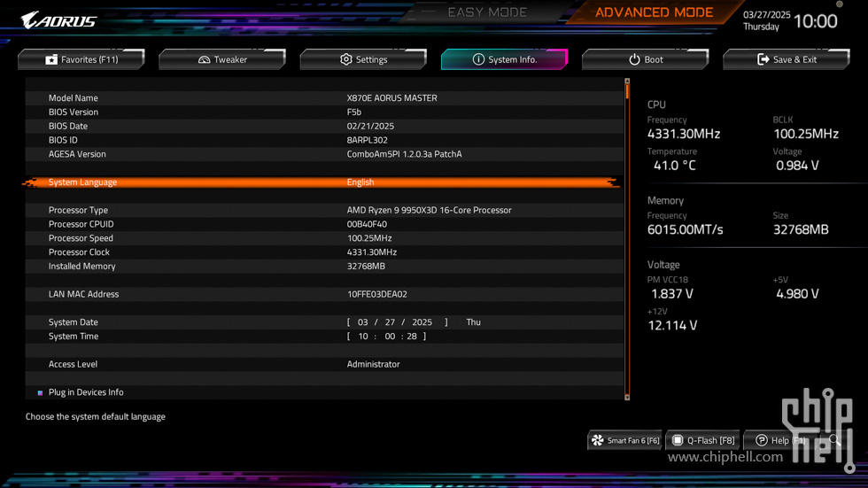Click the magnifier search icon

pyautogui.click(x=834, y=440)
